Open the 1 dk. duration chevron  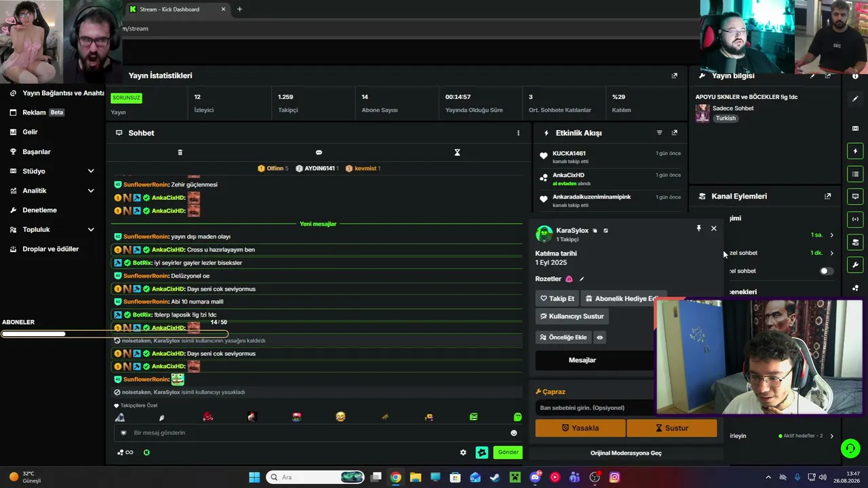(832, 253)
